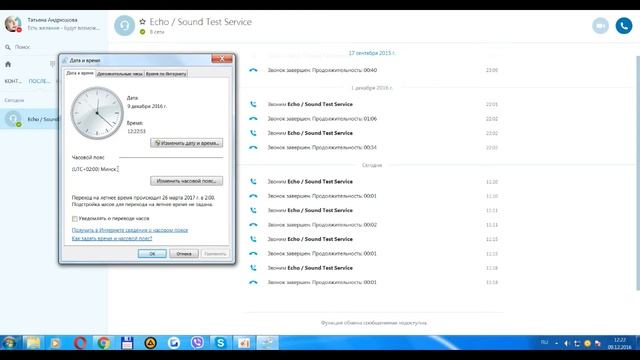Click the 'Изменить дату и время...' button
640x360 pixels.
187,143
